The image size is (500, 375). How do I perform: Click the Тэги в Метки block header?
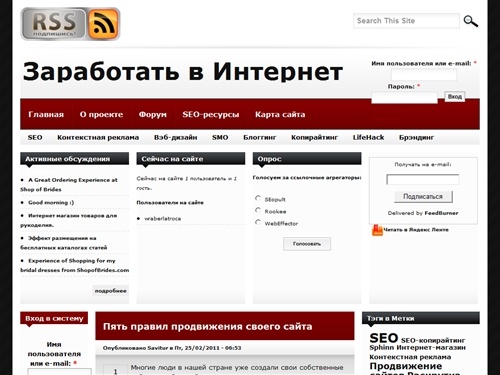[421, 318]
